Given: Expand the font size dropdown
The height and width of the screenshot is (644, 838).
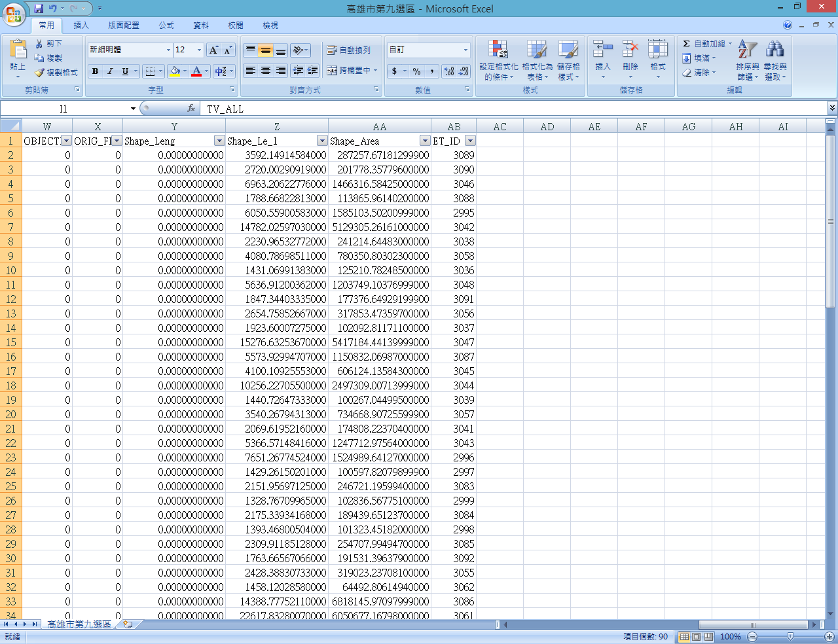Looking at the screenshot, I should (x=199, y=50).
